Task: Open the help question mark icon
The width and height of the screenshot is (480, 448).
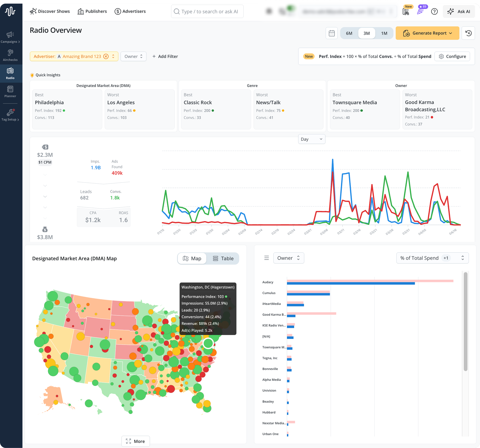Action: 434,11
